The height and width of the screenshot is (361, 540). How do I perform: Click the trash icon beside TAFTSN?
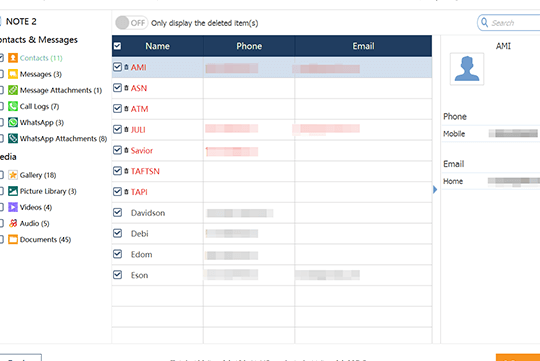point(126,171)
